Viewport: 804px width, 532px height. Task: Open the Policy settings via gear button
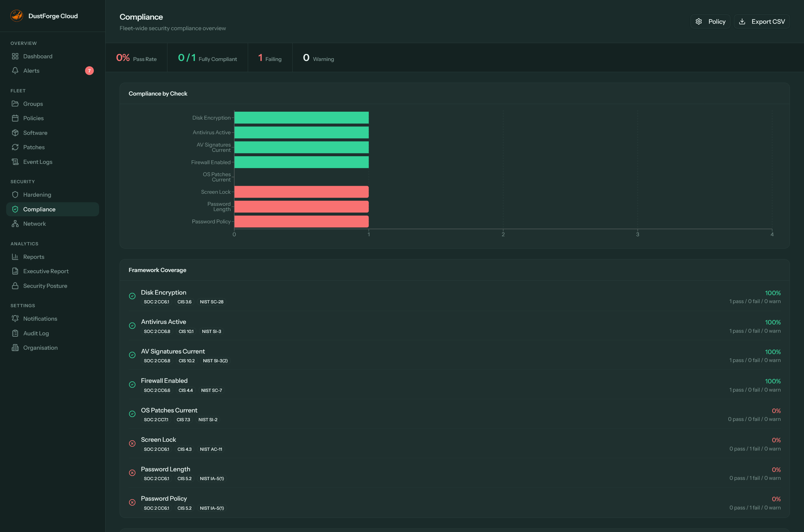(710, 21)
